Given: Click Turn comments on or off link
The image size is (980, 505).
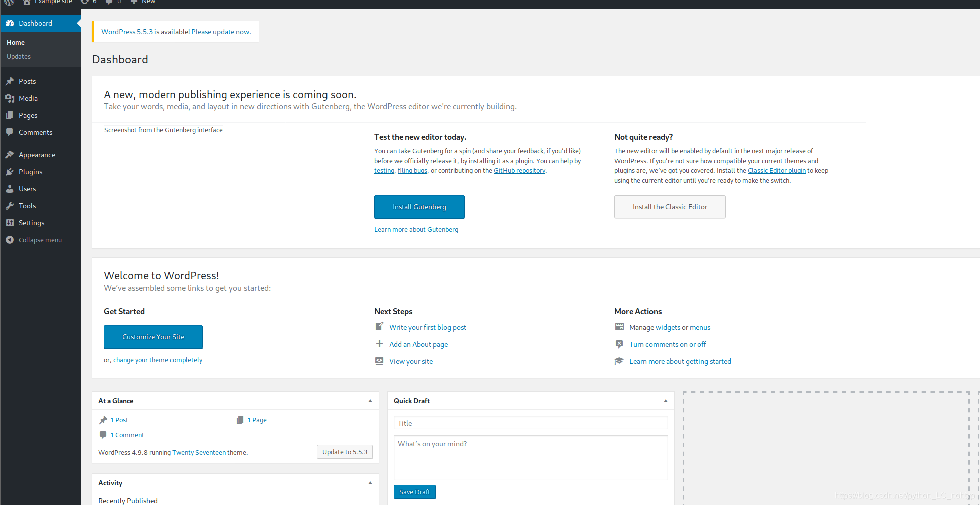Looking at the screenshot, I should click(668, 344).
